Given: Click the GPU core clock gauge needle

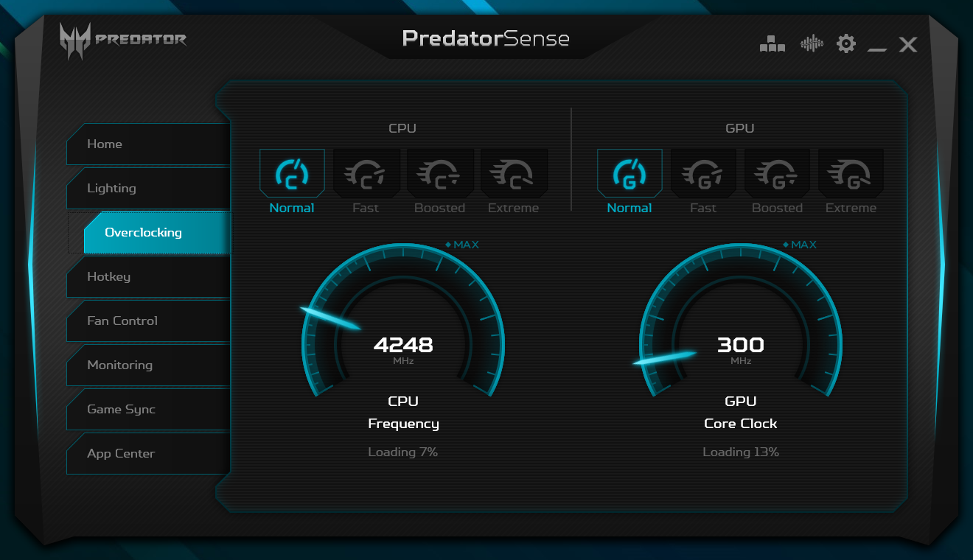Looking at the screenshot, I should (664, 357).
